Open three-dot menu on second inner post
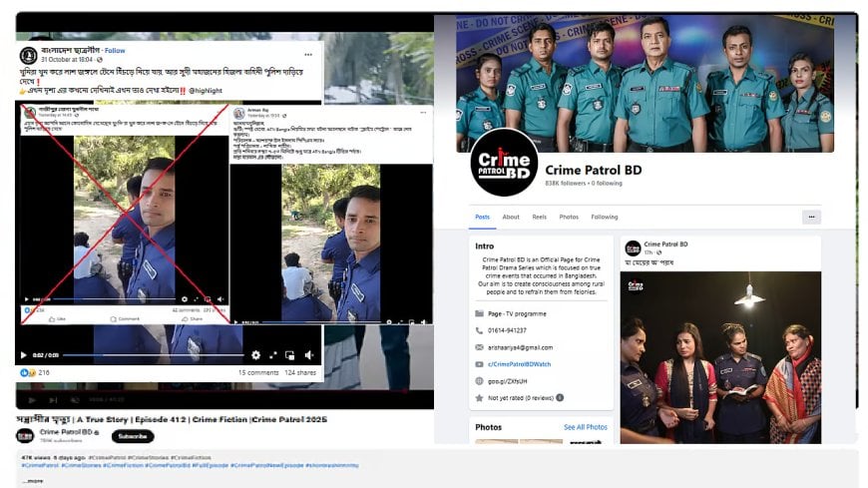This screenshot has width=868, height=488. tap(423, 113)
